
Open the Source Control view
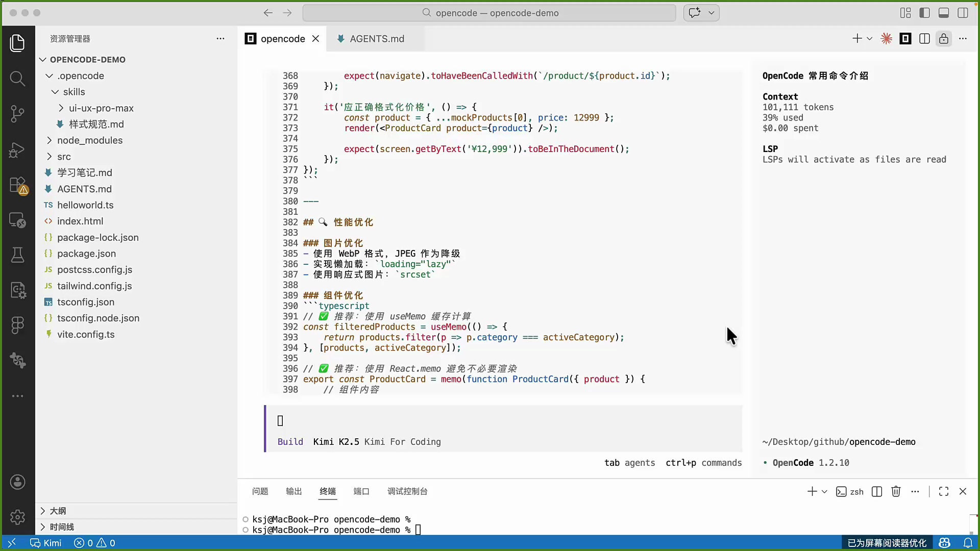coord(17,114)
